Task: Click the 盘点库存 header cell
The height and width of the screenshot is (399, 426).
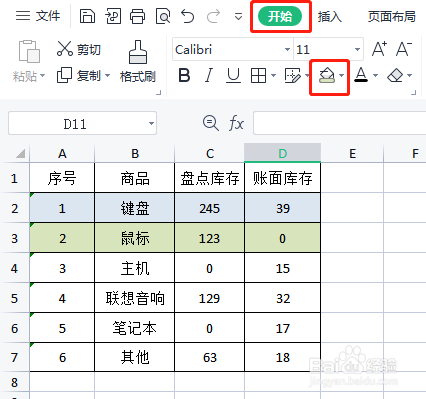Action: click(210, 178)
